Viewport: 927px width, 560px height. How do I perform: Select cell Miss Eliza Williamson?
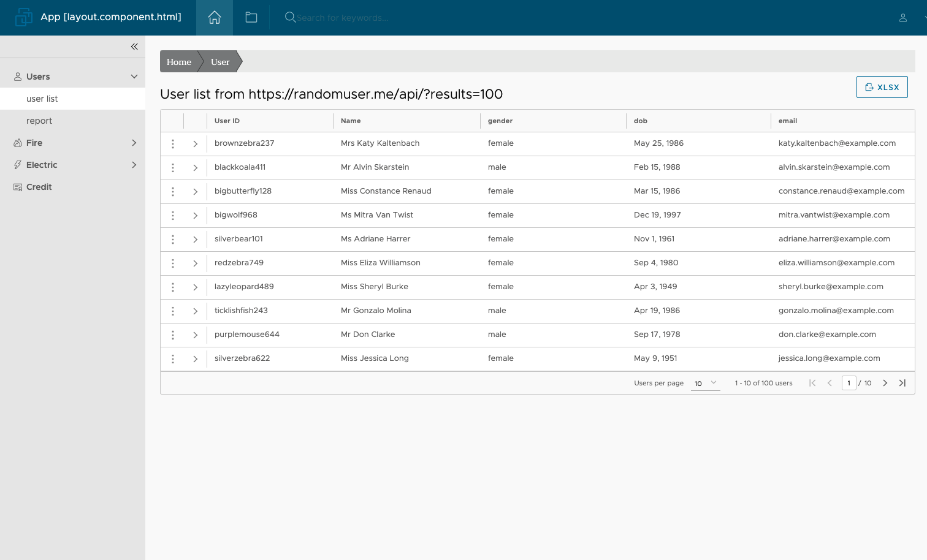[x=381, y=263]
